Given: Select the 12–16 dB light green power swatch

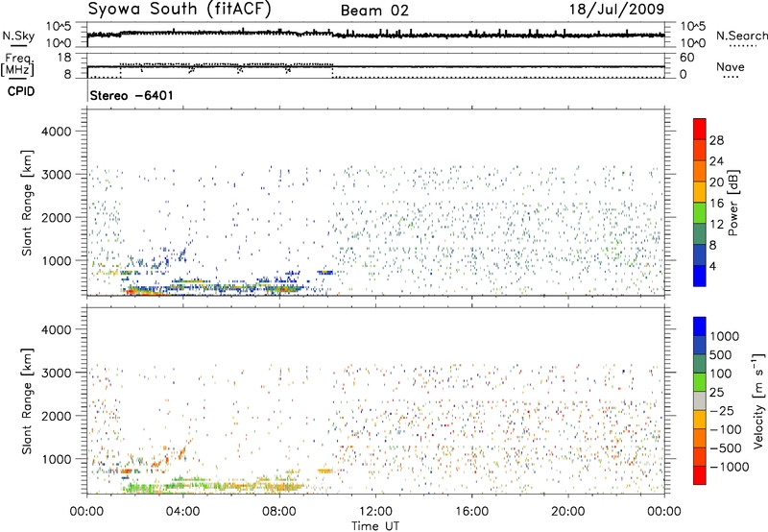Looking at the screenshot, I should point(700,213).
